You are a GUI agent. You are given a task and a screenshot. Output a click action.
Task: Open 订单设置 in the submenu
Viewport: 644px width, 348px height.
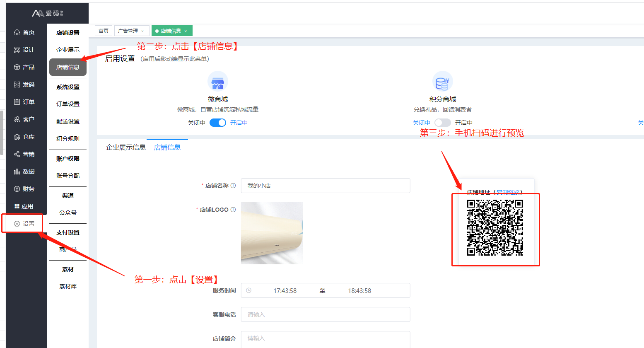(x=68, y=104)
